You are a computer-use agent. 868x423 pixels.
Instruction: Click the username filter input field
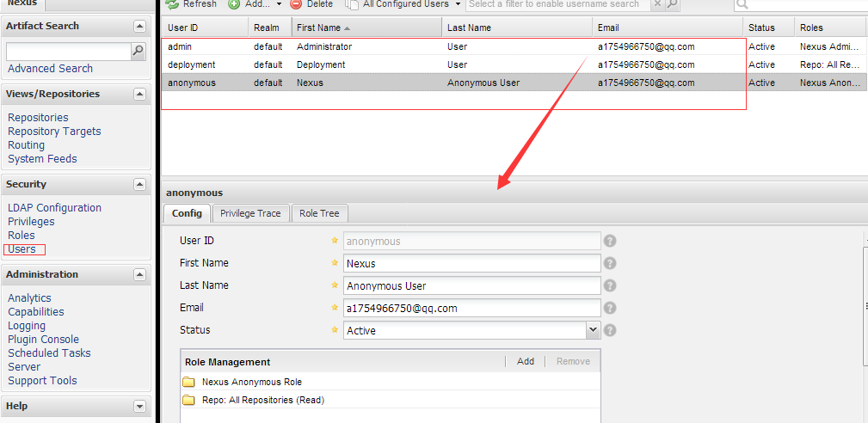pyautogui.click(x=558, y=4)
